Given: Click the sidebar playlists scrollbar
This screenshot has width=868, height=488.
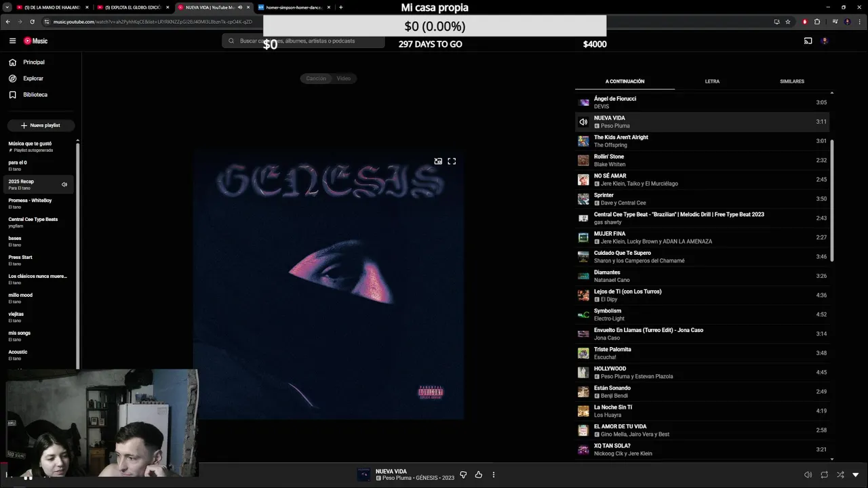Looking at the screenshot, I should click(x=77, y=256).
